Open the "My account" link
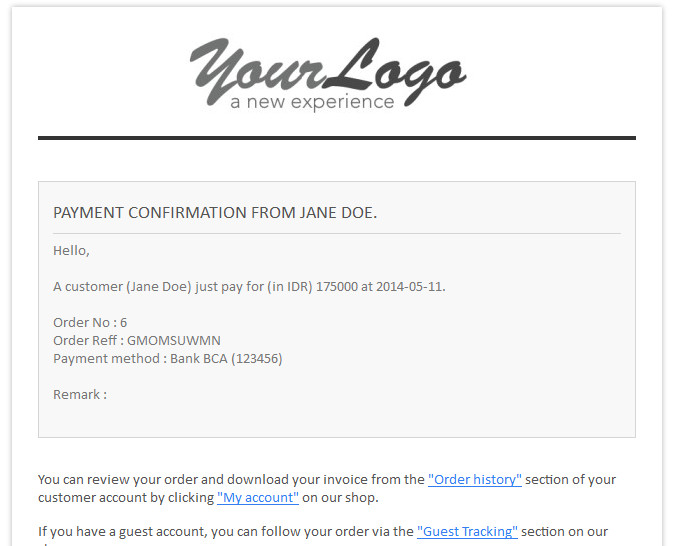675x546 pixels. 257,497
